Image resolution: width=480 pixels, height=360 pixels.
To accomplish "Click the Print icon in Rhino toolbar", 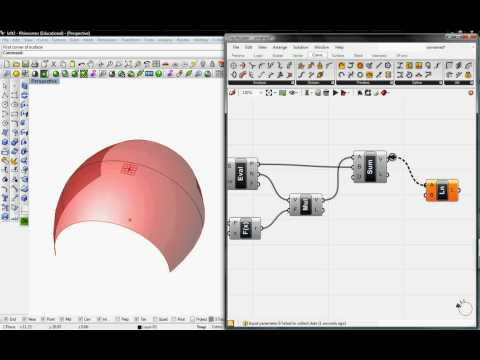I will coord(34,64).
